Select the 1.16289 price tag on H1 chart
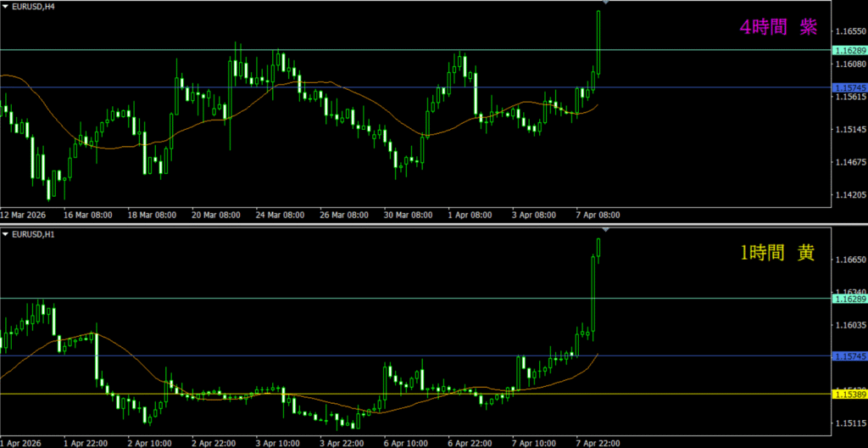Viewport: 868px width, 448px height. pos(849,299)
